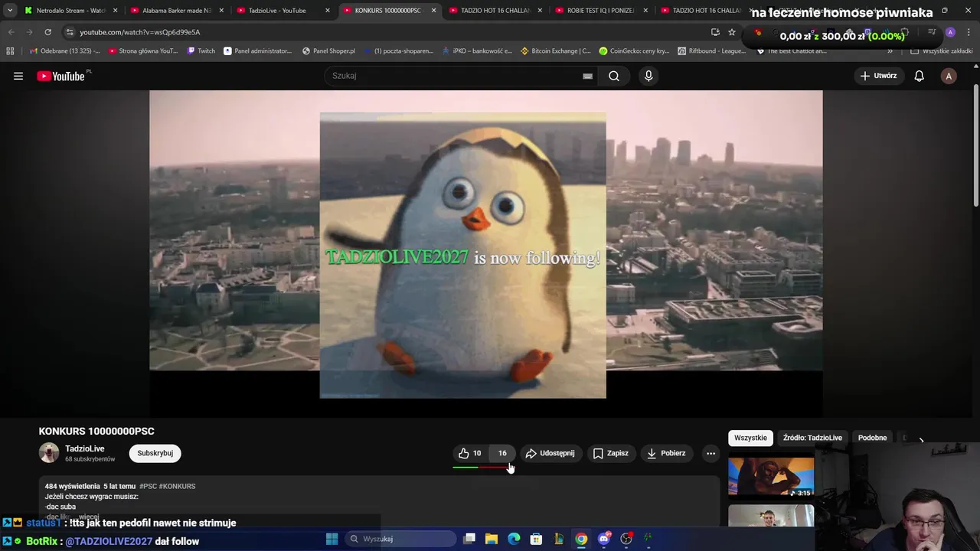Image resolution: width=980 pixels, height=551 pixels.
Task: Open Microsoft Store from the taskbar
Action: tap(536, 539)
